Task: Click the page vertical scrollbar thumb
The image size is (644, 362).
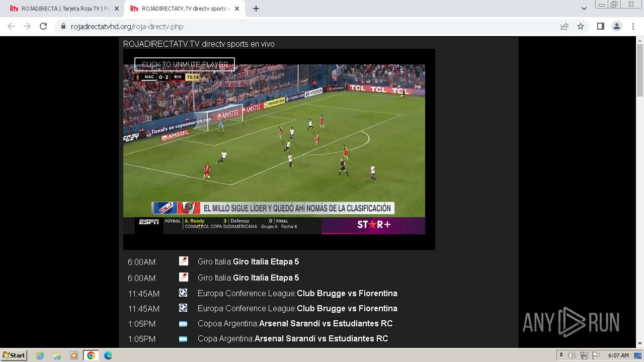Action: click(x=640, y=70)
